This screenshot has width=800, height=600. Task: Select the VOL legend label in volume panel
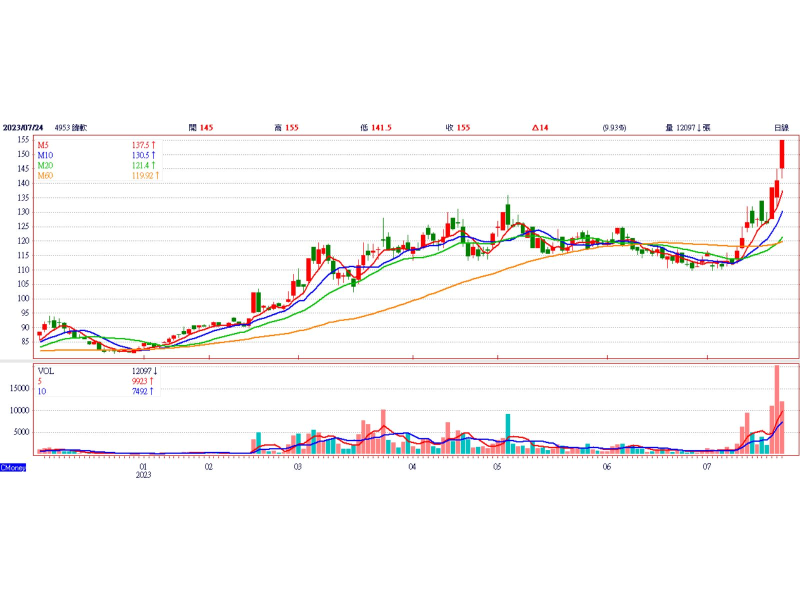(46, 371)
